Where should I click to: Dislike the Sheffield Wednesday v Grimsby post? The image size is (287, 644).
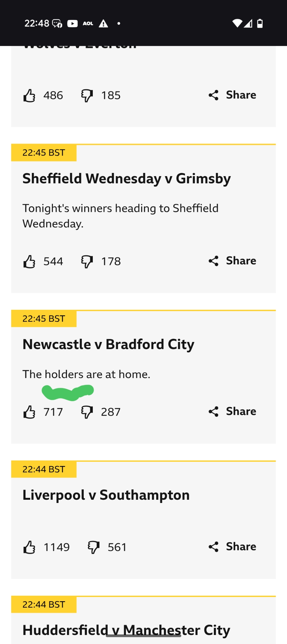[87, 261]
